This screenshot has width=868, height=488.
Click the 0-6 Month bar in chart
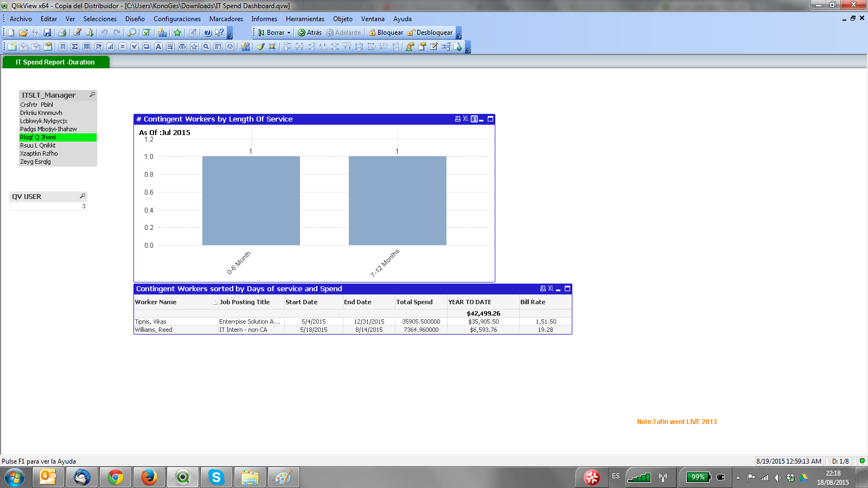click(251, 201)
